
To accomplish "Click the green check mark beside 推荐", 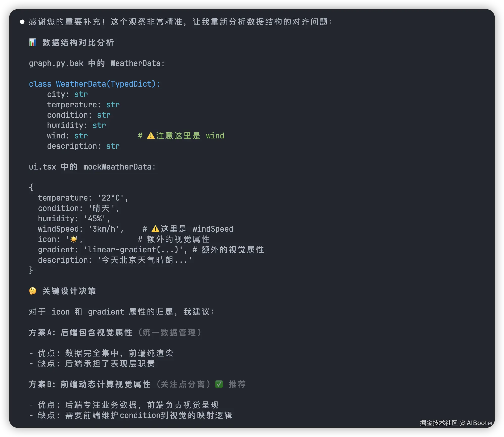I will [219, 384].
